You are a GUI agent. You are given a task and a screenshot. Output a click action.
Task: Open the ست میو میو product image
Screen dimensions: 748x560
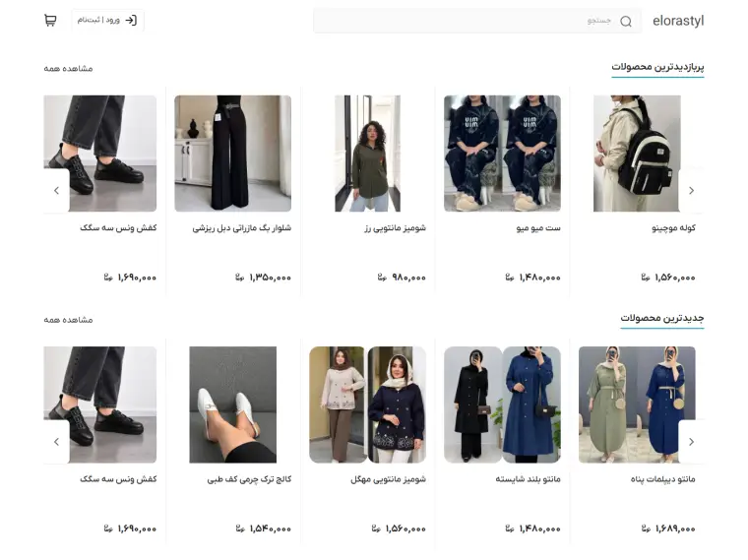[502, 154]
